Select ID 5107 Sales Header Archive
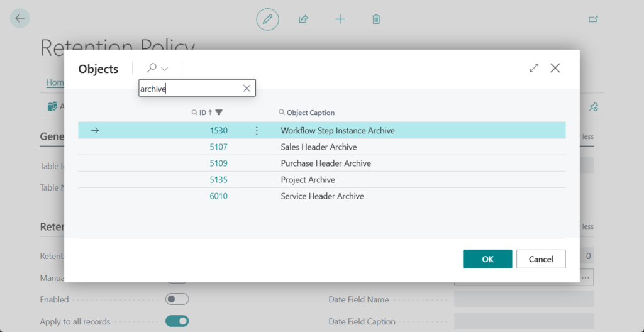This screenshot has height=332, width=644. click(x=218, y=147)
